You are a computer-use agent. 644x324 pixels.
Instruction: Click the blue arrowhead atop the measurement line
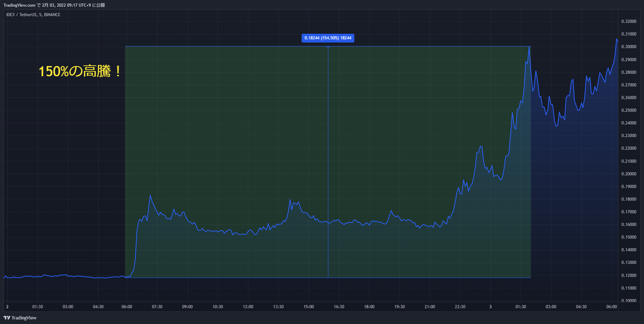click(x=328, y=47)
